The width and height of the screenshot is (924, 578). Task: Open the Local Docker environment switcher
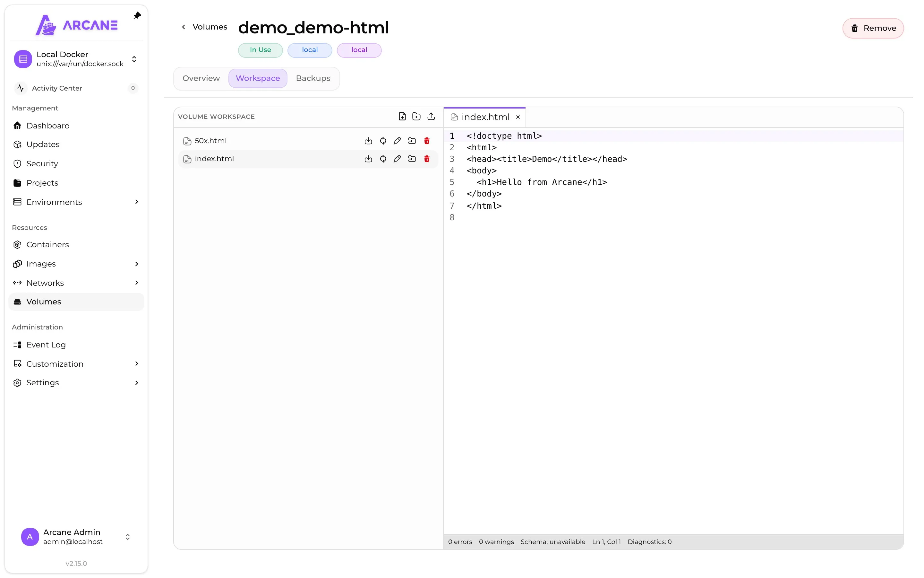coord(76,59)
